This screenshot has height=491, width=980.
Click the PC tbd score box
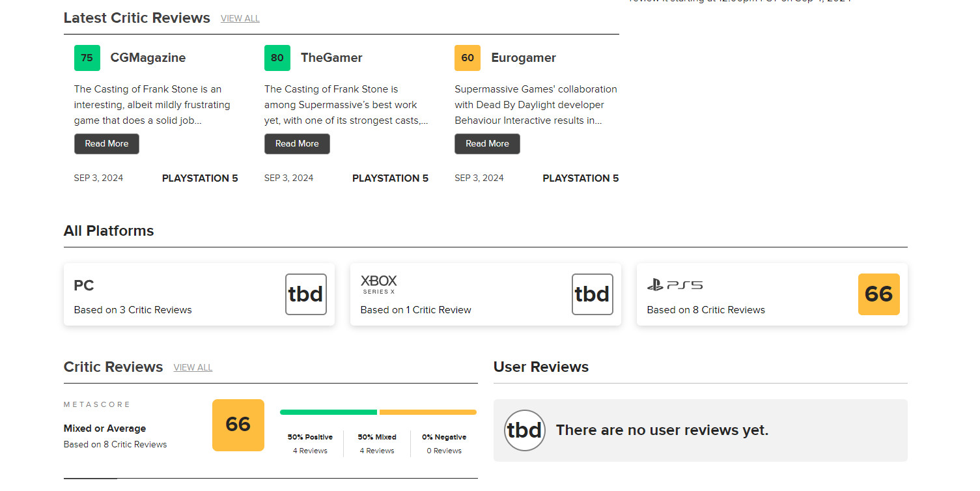tap(306, 294)
